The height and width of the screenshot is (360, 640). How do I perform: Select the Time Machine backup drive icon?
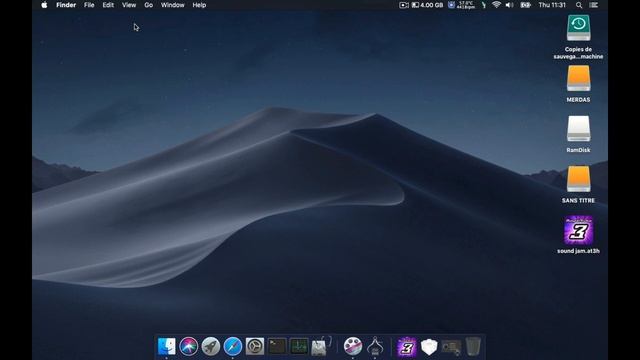pos(578,28)
